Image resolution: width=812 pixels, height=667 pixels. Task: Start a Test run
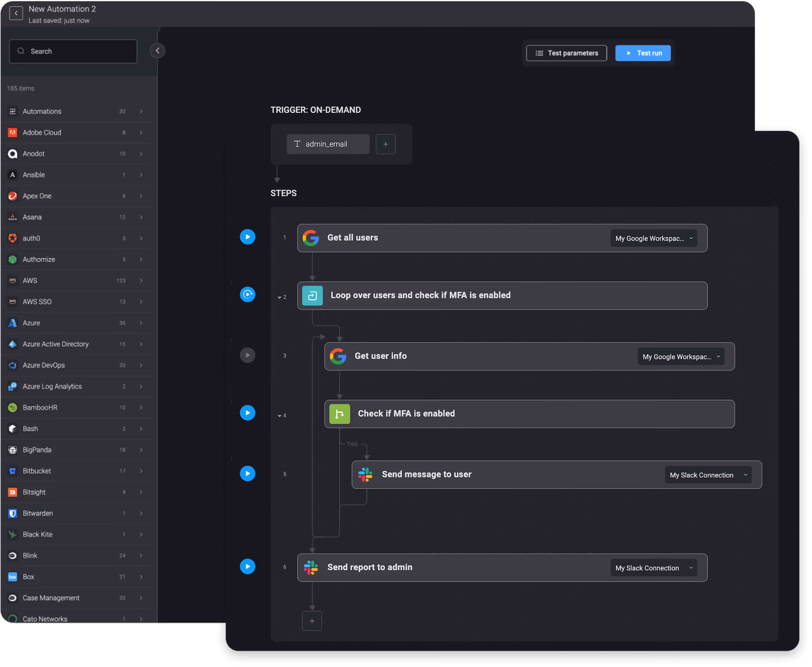[643, 53]
